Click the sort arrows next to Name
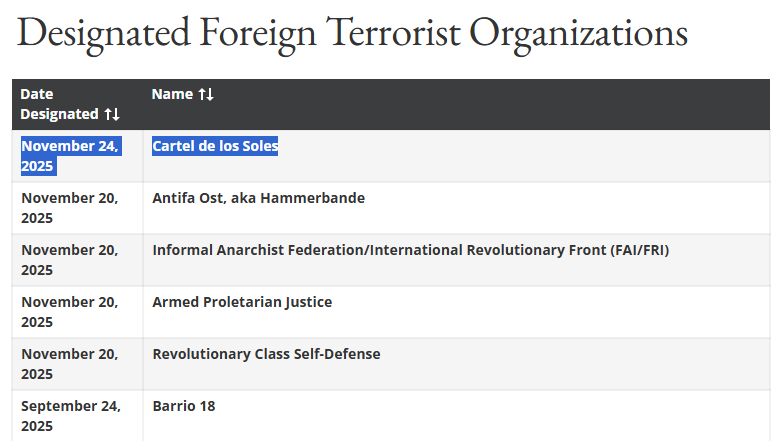The height and width of the screenshot is (441, 783). click(x=206, y=94)
